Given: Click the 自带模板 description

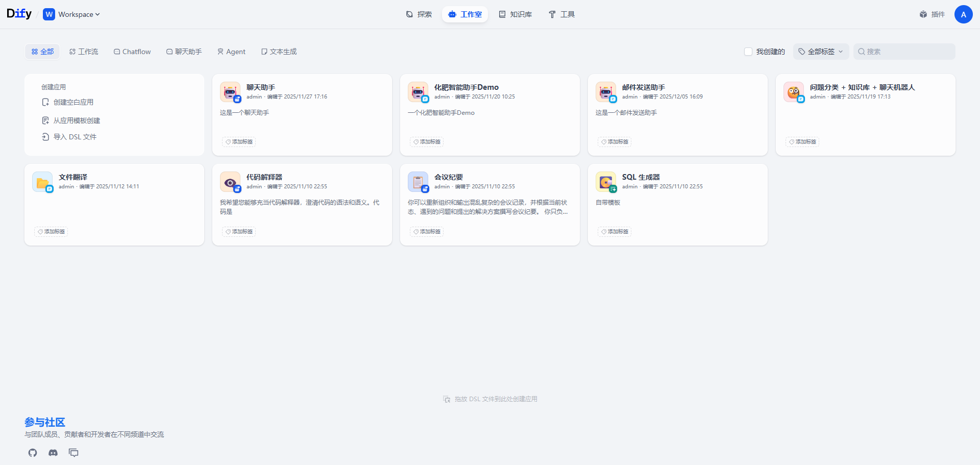Looking at the screenshot, I should [608, 203].
